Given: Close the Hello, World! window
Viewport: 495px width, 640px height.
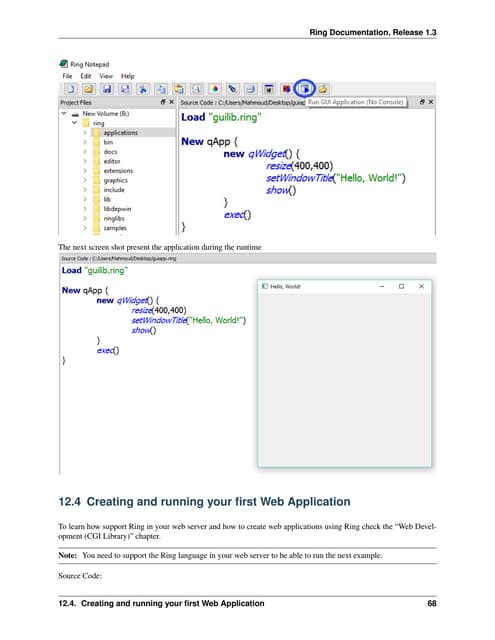Looking at the screenshot, I should [422, 287].
